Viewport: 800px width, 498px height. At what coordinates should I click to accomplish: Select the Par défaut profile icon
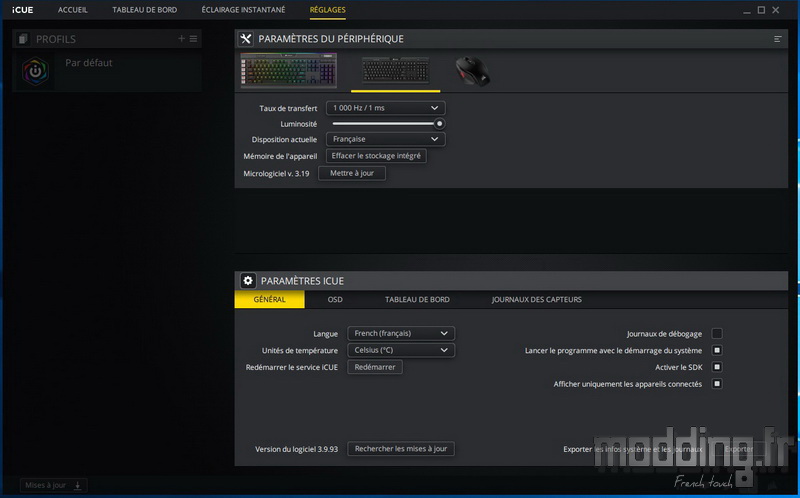click(35, 71)
